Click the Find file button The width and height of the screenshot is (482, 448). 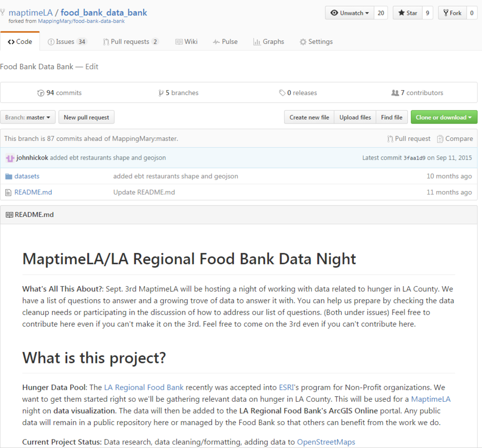coord(391,117)
